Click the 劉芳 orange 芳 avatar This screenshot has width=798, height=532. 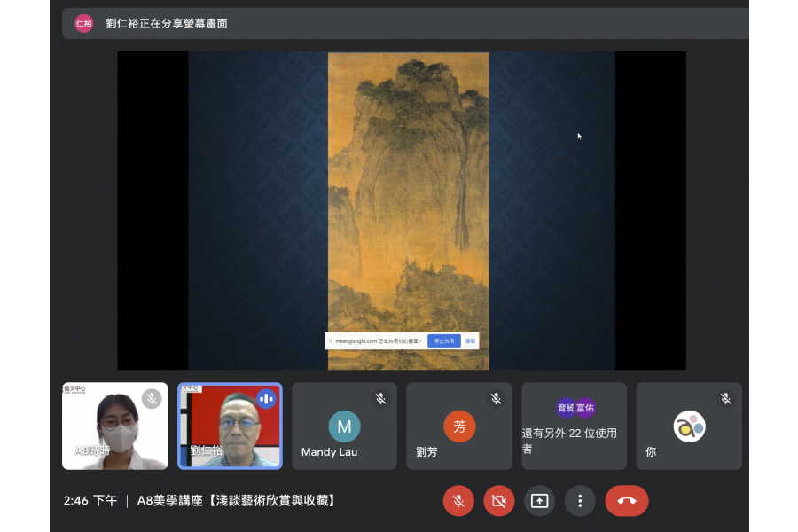(459, 426)
